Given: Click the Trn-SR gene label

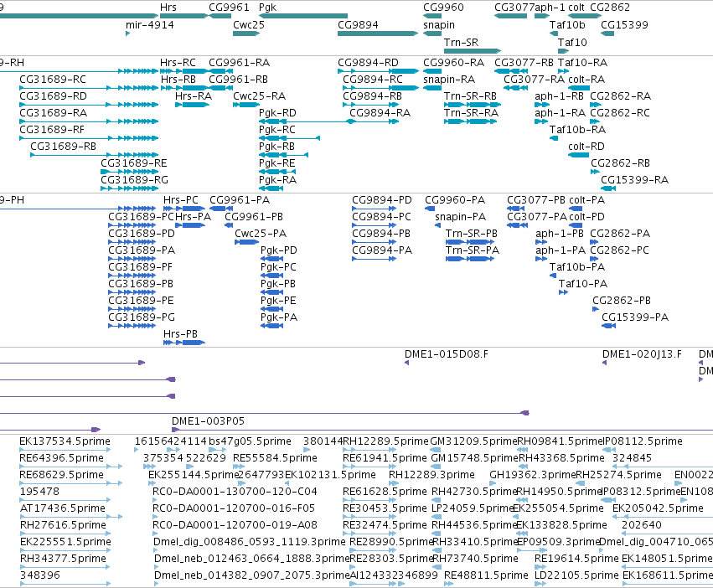Looking at the screenshot, I should pyautogui.click(x=461, y=42).
